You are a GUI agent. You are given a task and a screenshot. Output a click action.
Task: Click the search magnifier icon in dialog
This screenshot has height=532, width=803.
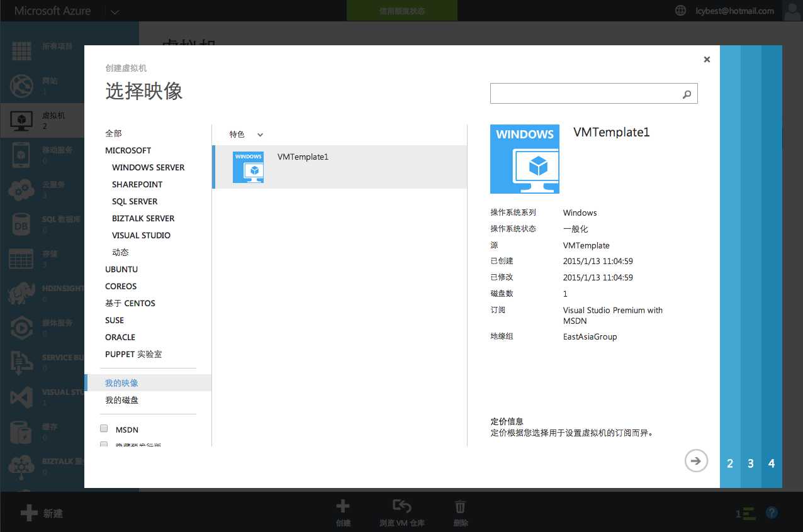[687, 94]
